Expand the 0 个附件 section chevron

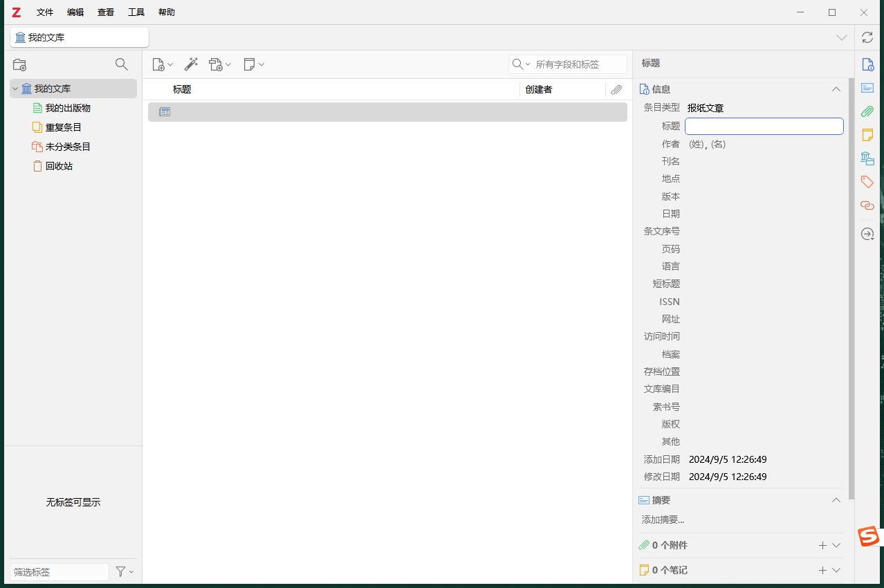[836, 545]
